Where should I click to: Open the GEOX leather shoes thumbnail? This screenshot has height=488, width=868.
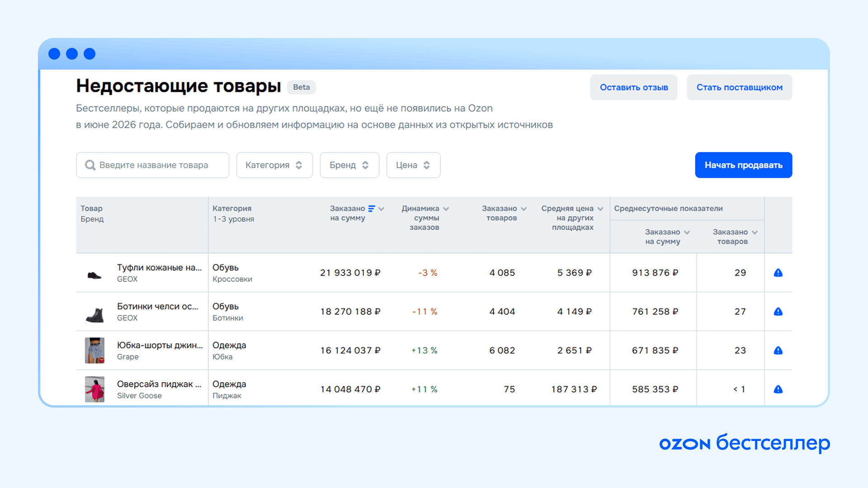pyautogui.click(x=94, y=275)
